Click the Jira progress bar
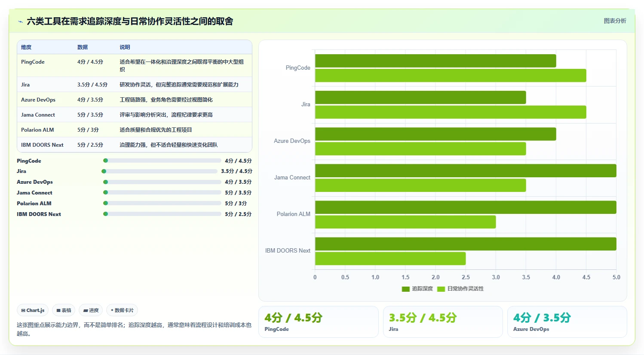The image size is (644, 355). (x=159, y=171)
